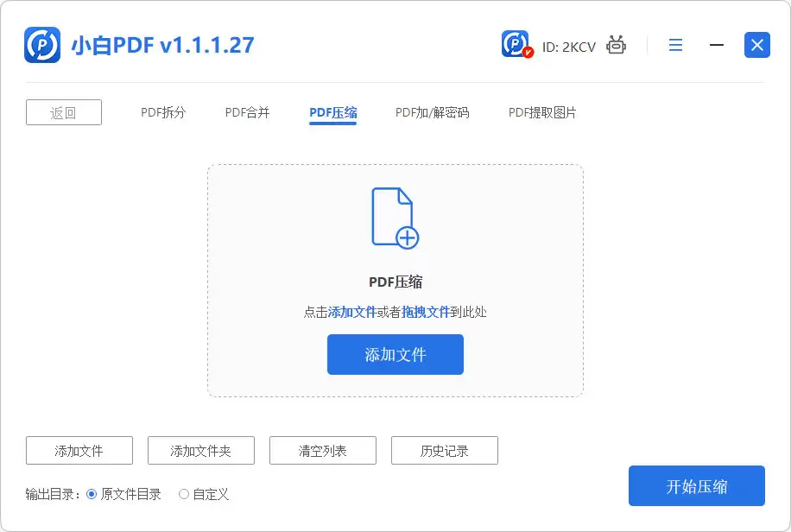Click the PDF file-add icon in drop zone
This screenshot has height=532, width=791.
point(395,218)
